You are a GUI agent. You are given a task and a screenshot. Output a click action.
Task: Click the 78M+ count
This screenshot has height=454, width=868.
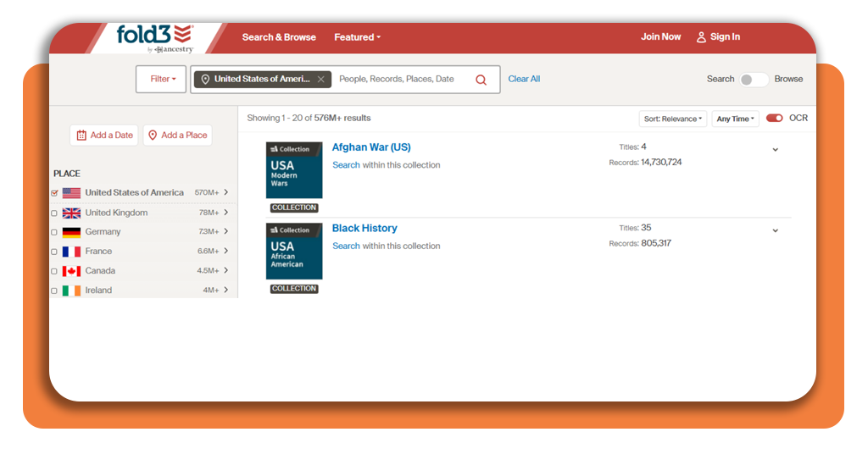click(x=209, y=213)
